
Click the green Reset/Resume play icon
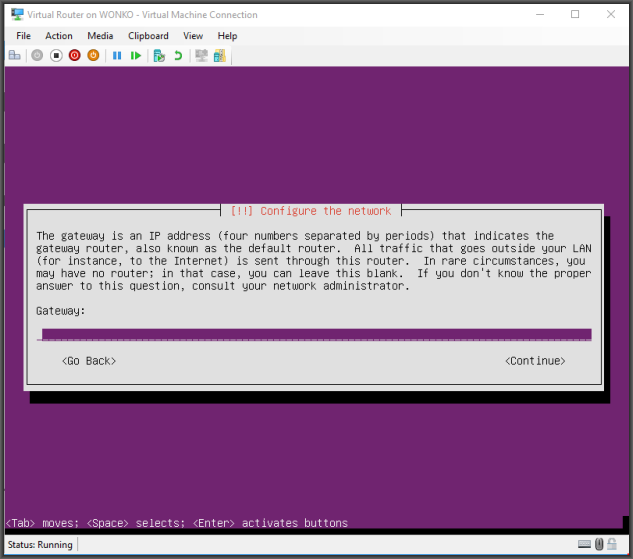coord(136,55)
